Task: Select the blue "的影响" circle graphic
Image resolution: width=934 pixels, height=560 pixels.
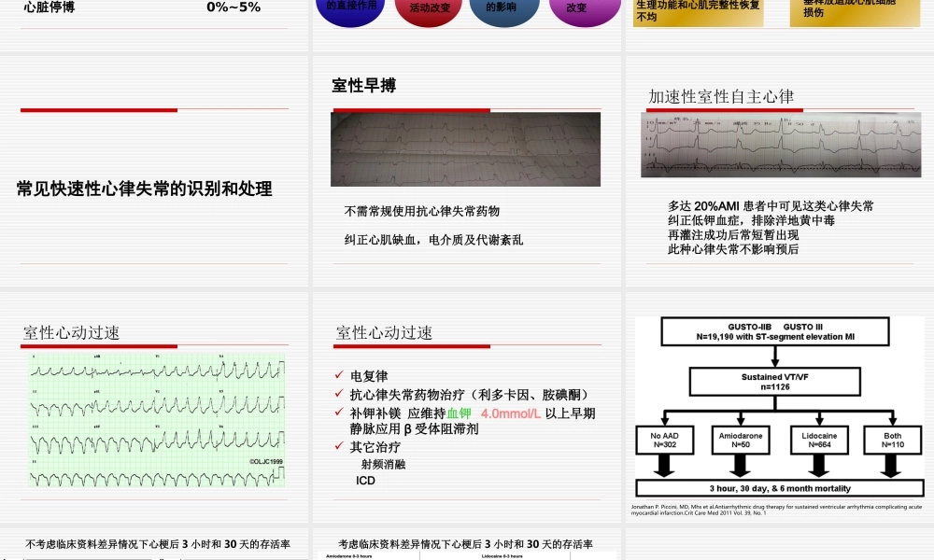Action: [x=504, y=7]
